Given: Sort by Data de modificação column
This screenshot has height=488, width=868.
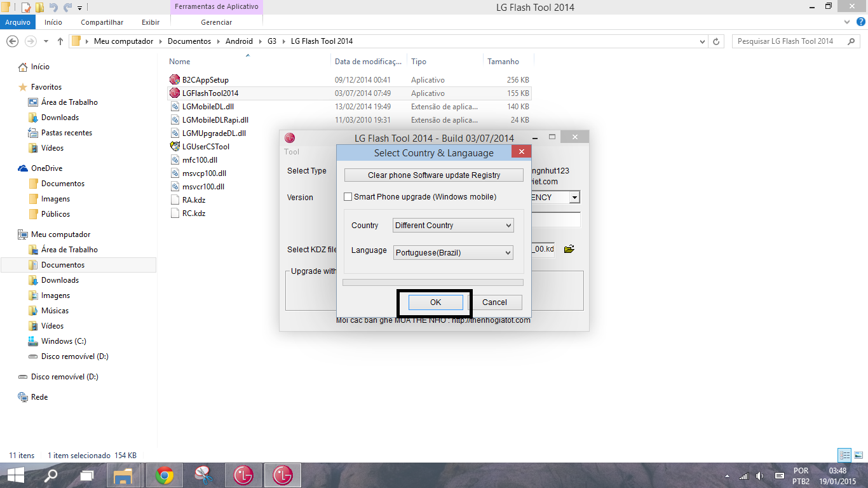Looking at the screenshot, I should point(369,62).
